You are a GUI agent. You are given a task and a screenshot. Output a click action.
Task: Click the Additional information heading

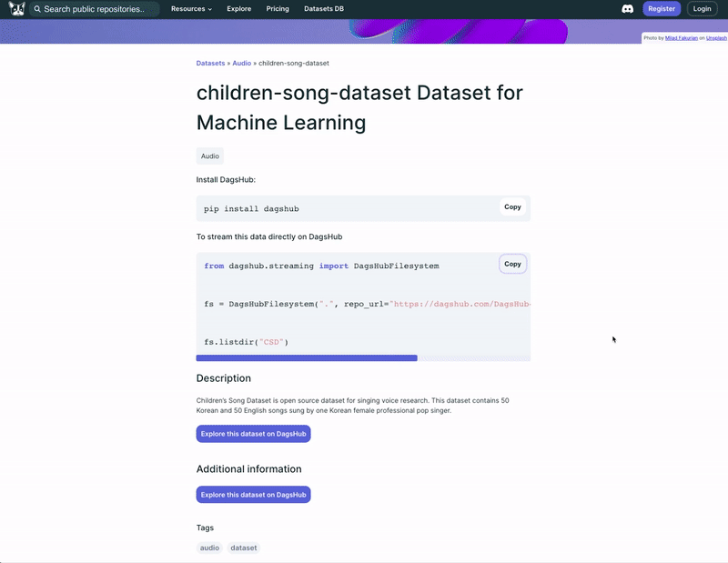pos(248,468)
